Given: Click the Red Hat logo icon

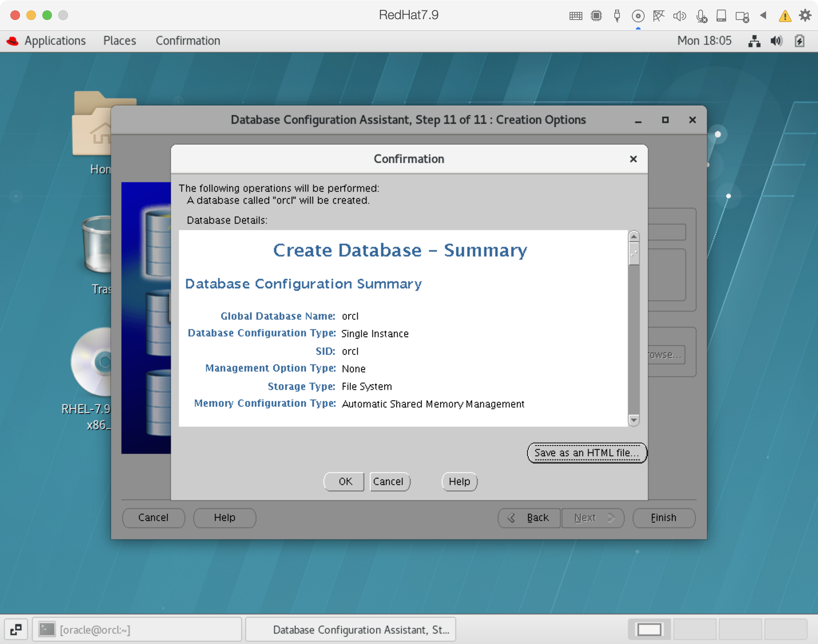Looking at the screenshot, I should point(13,41).
